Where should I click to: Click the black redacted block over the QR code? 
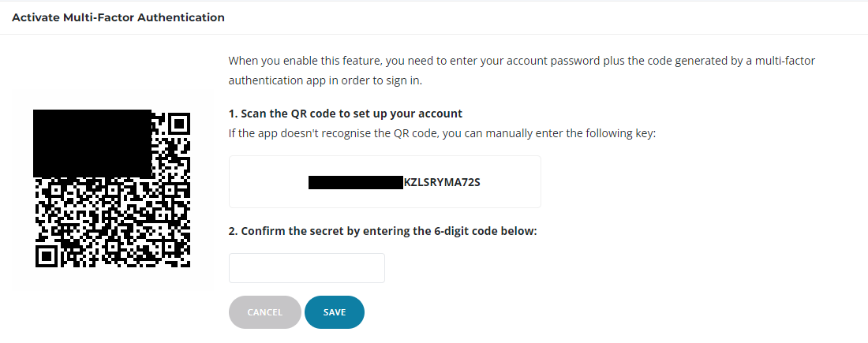(92, 143)
